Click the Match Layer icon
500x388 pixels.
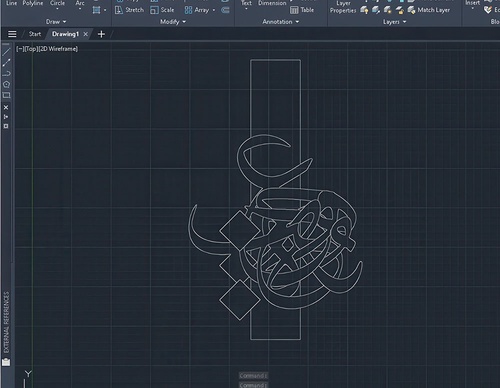point(411,10)
